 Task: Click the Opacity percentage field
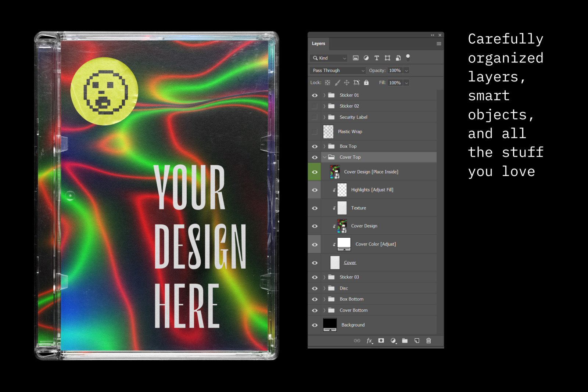(395, 71)
